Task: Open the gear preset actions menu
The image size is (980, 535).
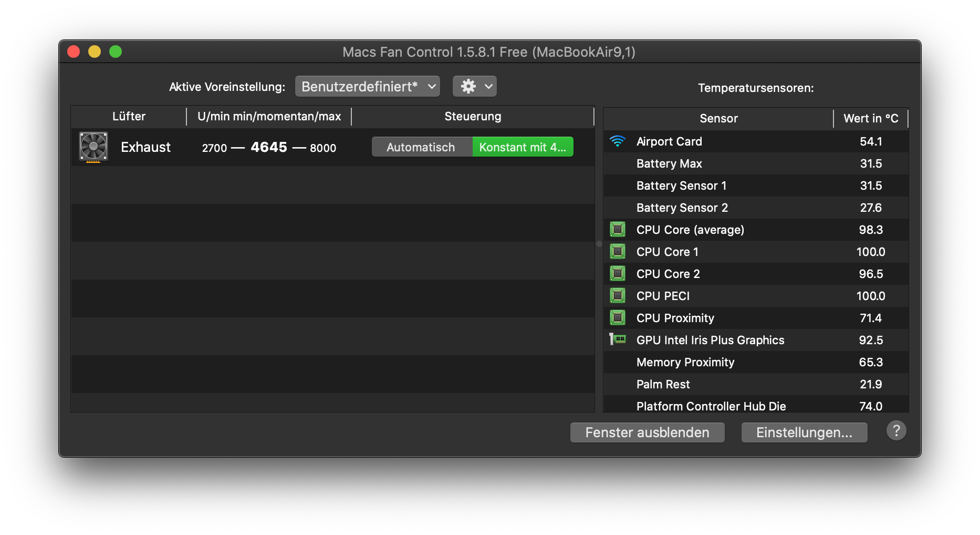Action: coord(475,86)
